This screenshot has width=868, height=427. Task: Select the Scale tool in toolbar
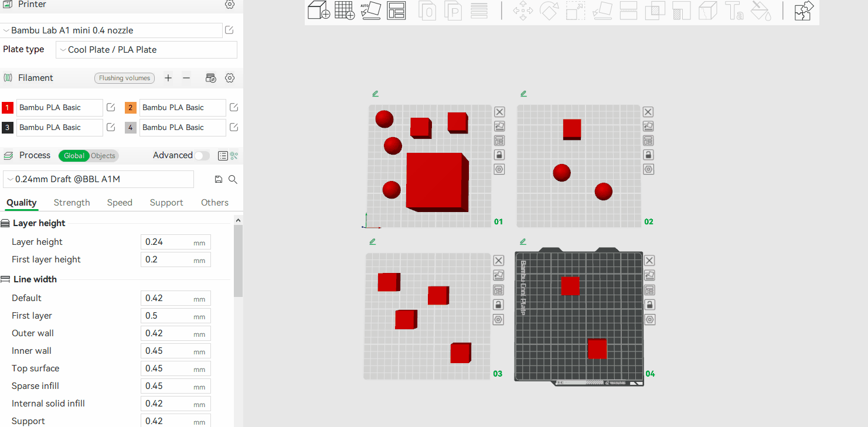point(576,11)
